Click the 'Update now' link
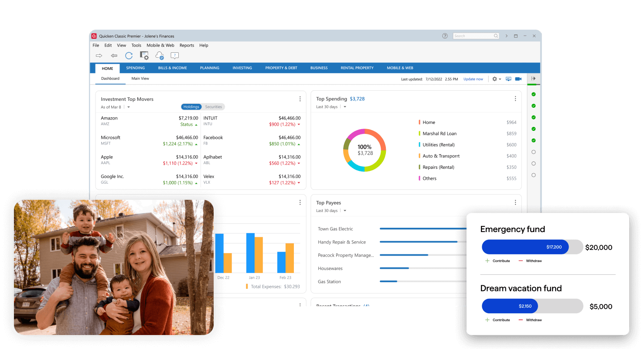 coord(473,79)
